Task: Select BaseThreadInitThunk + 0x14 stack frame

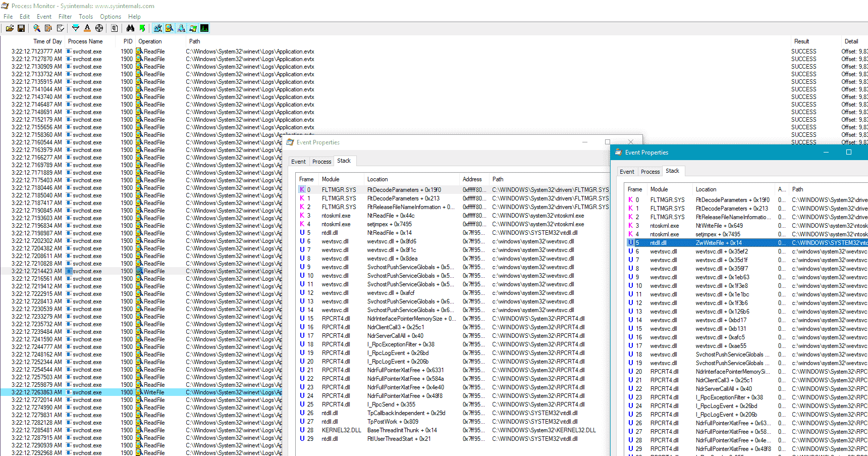Action: point(453,430)
